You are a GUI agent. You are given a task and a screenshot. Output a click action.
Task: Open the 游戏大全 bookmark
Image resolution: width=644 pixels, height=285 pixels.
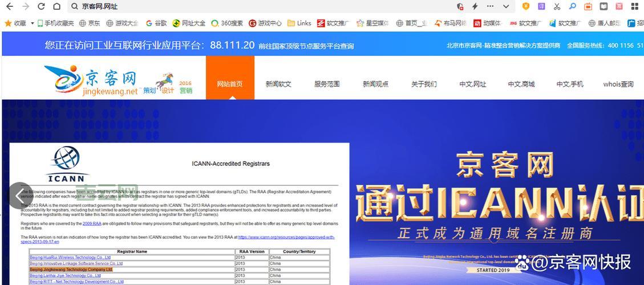point(122,23)
